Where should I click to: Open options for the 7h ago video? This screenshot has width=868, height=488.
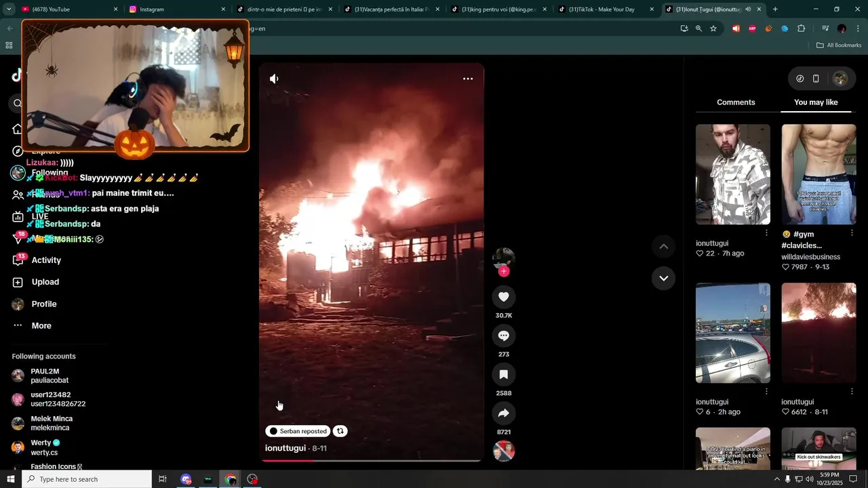[766, 232]
